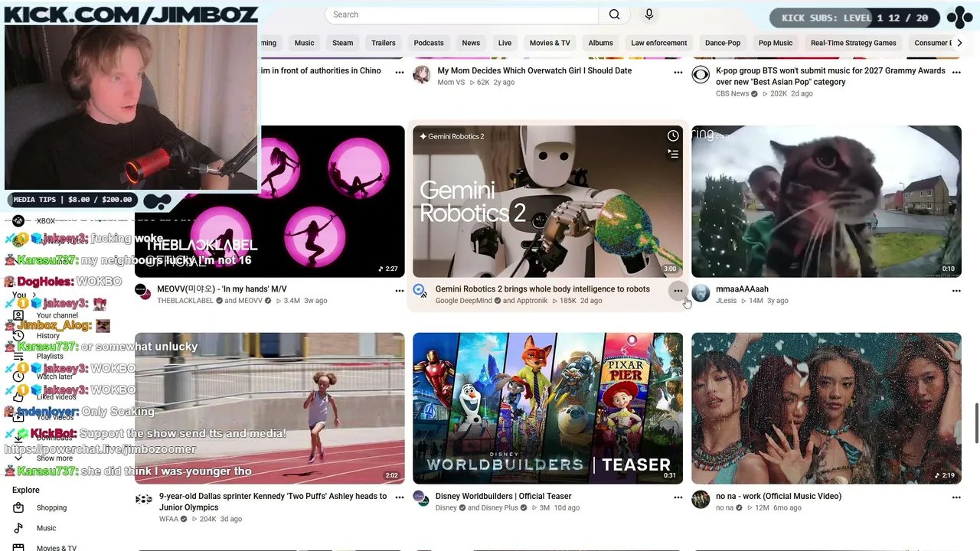Play the cat doorbell camera thumbnail

826,201
